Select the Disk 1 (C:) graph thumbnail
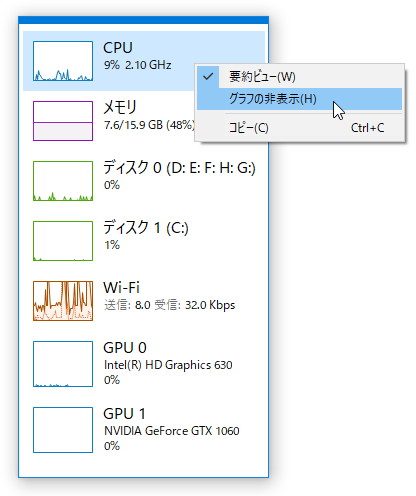 pyautogui.click(x=63, y=241)
